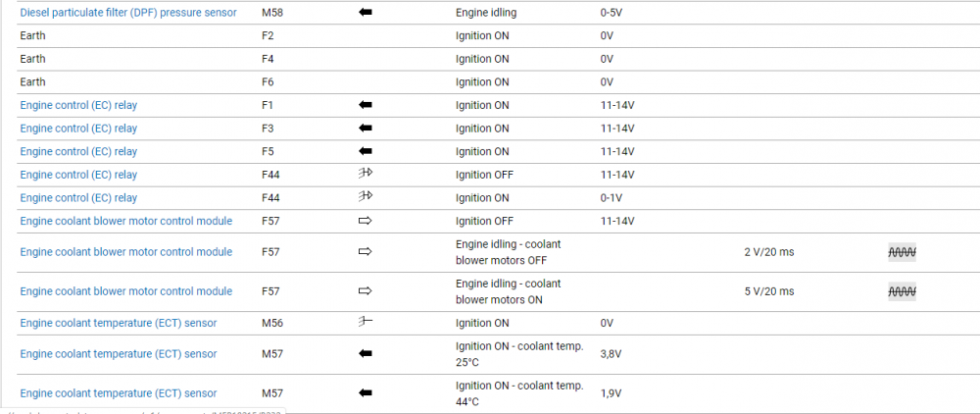Click the black arrow icon in the F3 row

[x=367, y=129]
